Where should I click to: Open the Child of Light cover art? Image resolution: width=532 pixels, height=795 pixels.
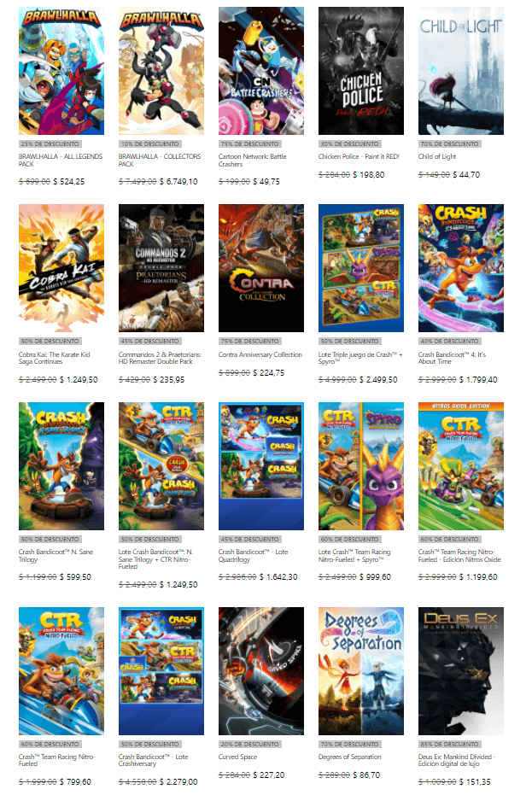tap(461, 71)
